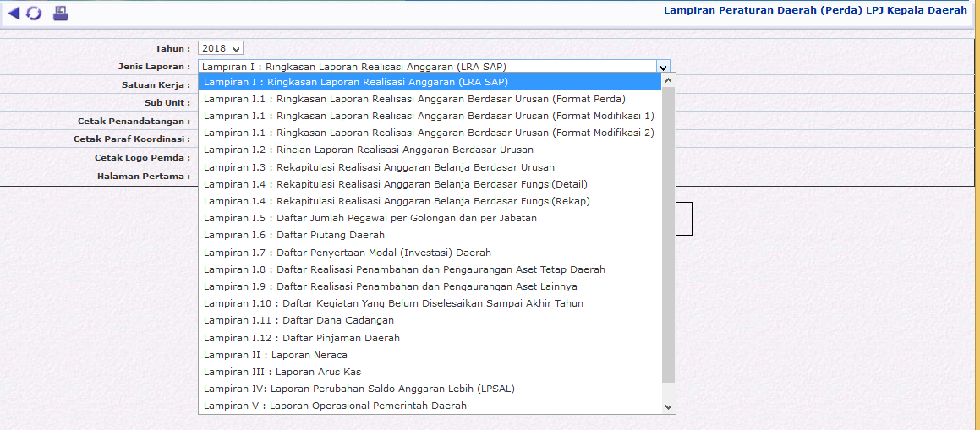Choose Lampiran I.12 : Daftar Pinjaman Daerah
Screen dimensions: 980x430
tap(302, 338)
